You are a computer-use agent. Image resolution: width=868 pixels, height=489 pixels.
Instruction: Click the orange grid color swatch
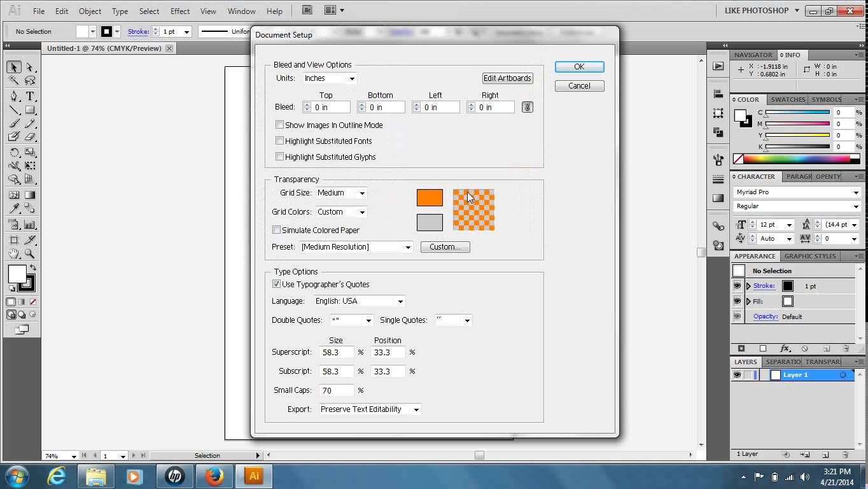[430, 197]
